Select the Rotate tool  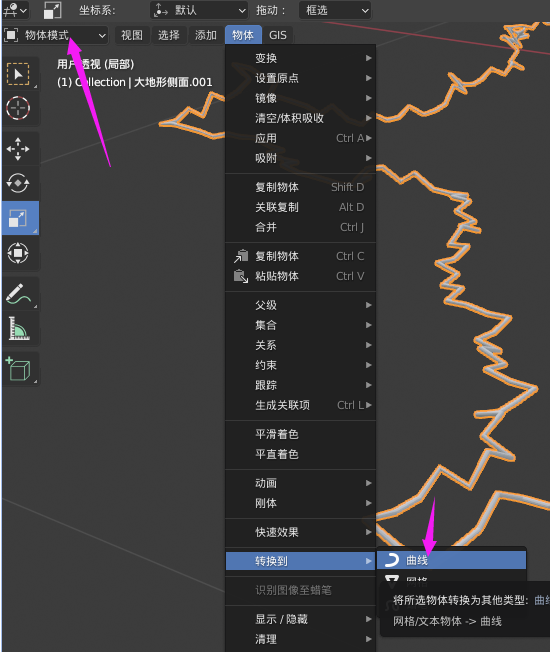click(18, 183)
